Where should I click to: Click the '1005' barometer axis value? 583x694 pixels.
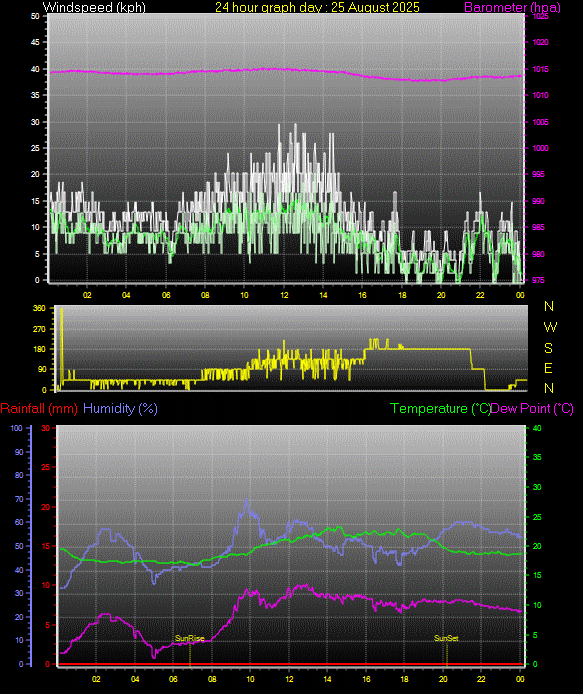tap(540, 122)
